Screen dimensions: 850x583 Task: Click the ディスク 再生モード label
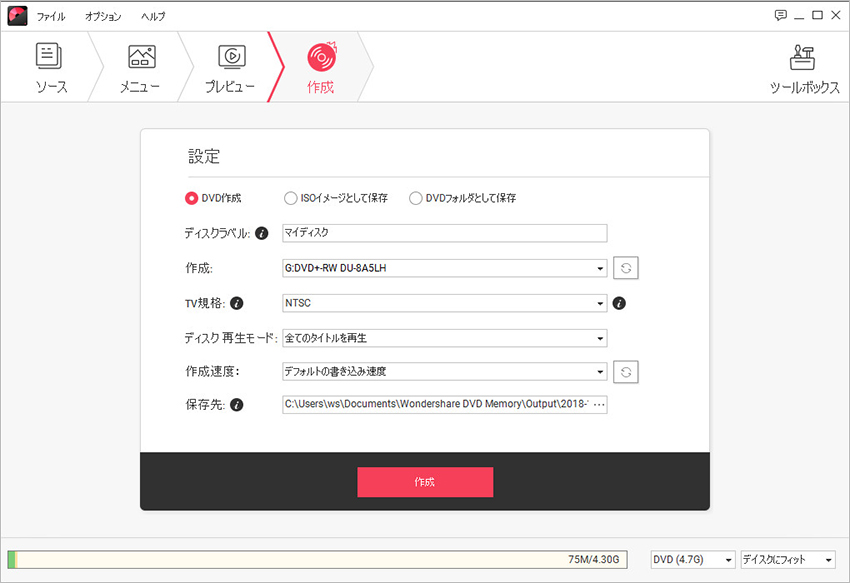click(x=230, y=338)
